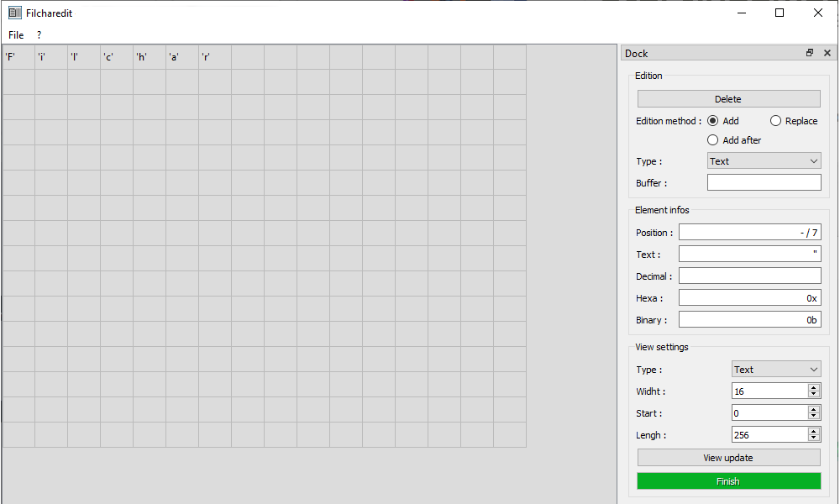The image size is (840, 504).
Task: Increase the Start value with up arrow
Action: coord(814,409)
